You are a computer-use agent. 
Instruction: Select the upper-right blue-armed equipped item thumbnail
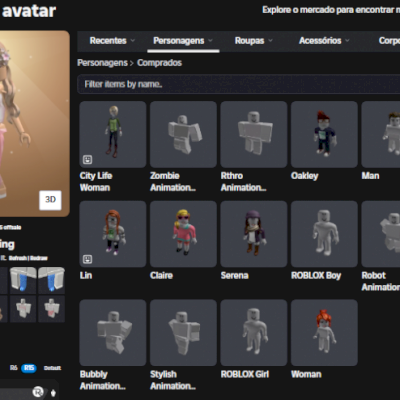click(x=51, y=280)
